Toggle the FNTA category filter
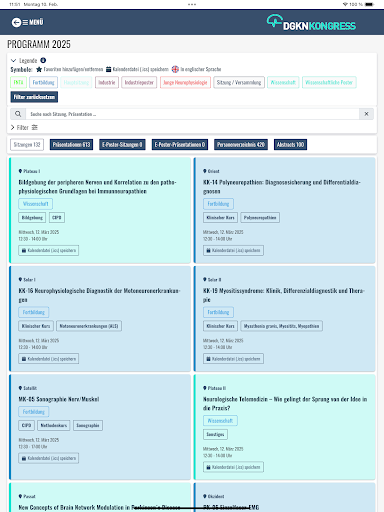Viewport: 384px width, 512px height. (18, 82)
